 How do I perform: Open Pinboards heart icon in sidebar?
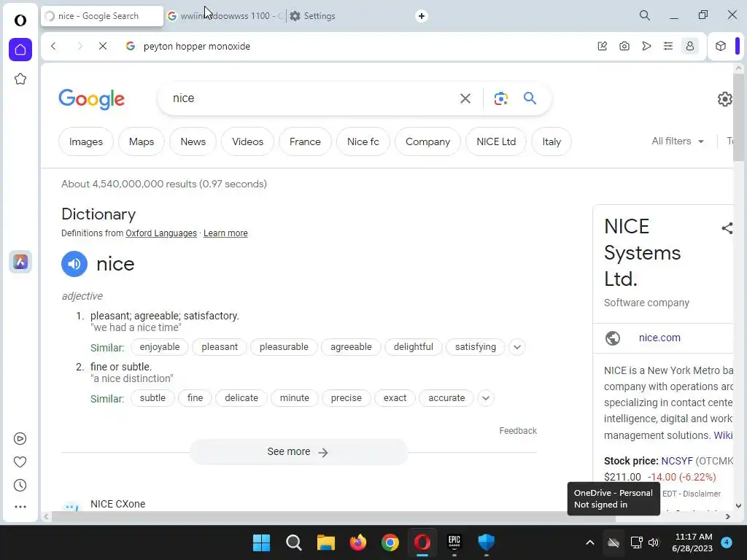[x=20, y=462]
